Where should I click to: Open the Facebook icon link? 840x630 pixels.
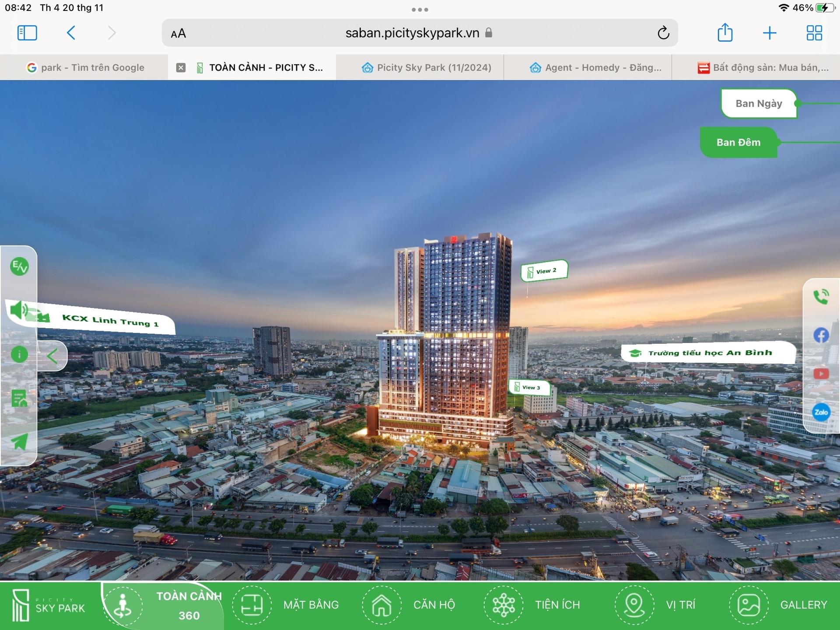821,336
